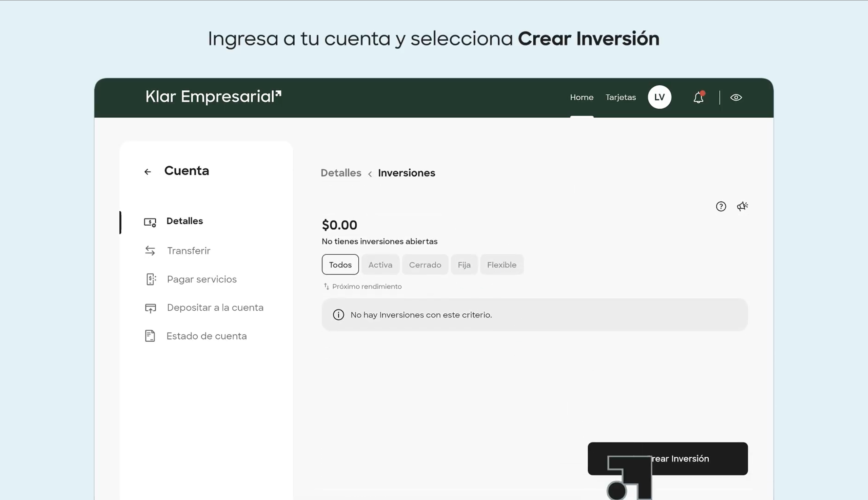This screenshot has height=500, width=868.
Task: Click the notification bell icon
Action: click(x=698, y=98)
